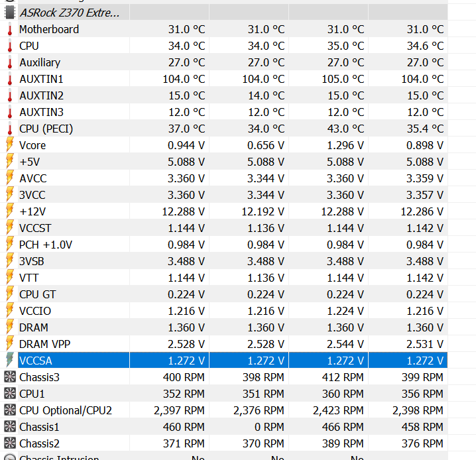Click the 2,423 RPM CPU Optional maximum value
Viewport: 476px width, 460px height.
(x=338, y=410)
